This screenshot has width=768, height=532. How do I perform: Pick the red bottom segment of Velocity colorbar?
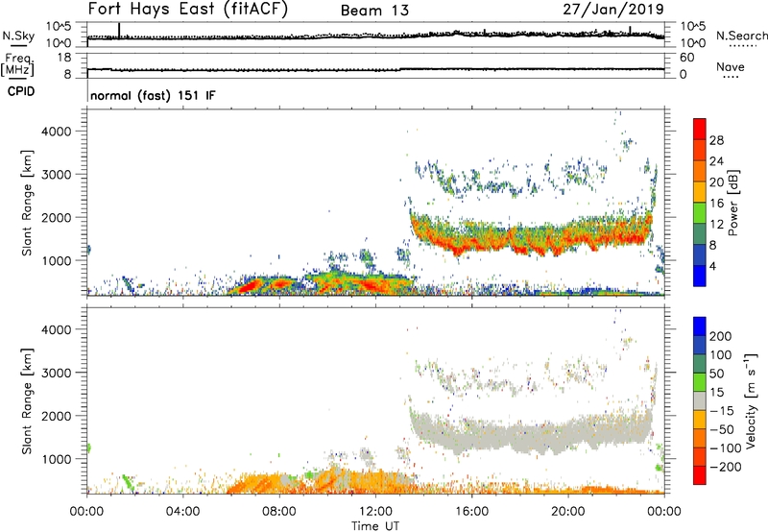point(700,475)
